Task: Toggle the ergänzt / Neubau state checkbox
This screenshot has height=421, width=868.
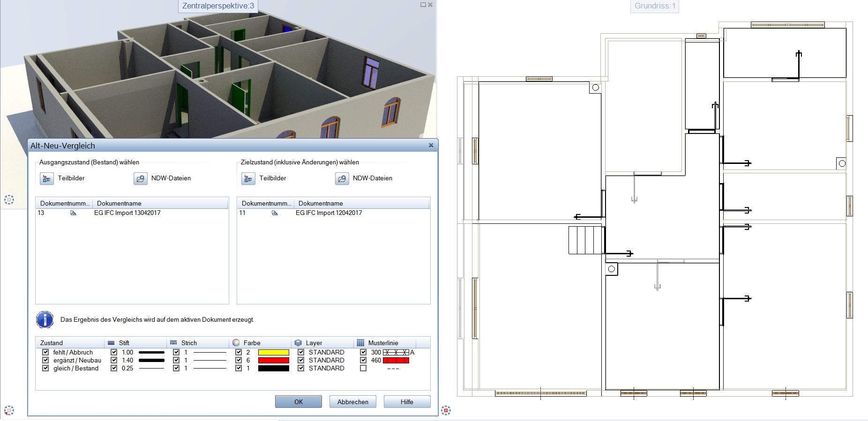Action: (45, 360)
